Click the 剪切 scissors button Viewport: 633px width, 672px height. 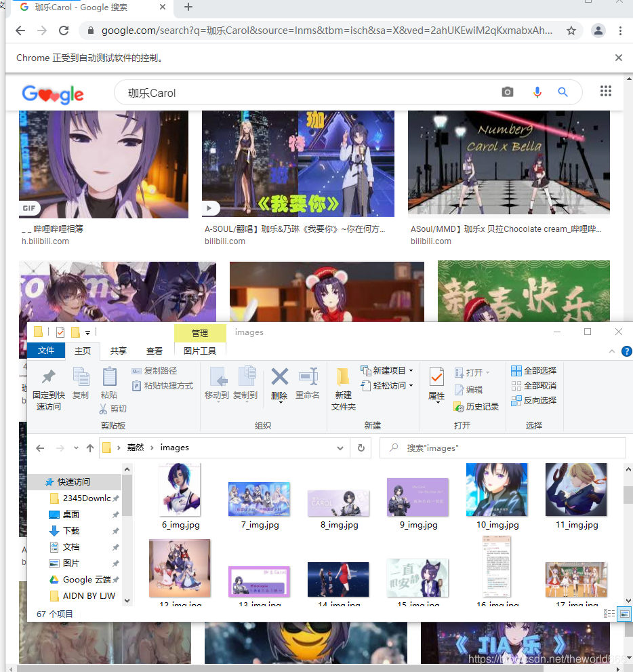113,409
